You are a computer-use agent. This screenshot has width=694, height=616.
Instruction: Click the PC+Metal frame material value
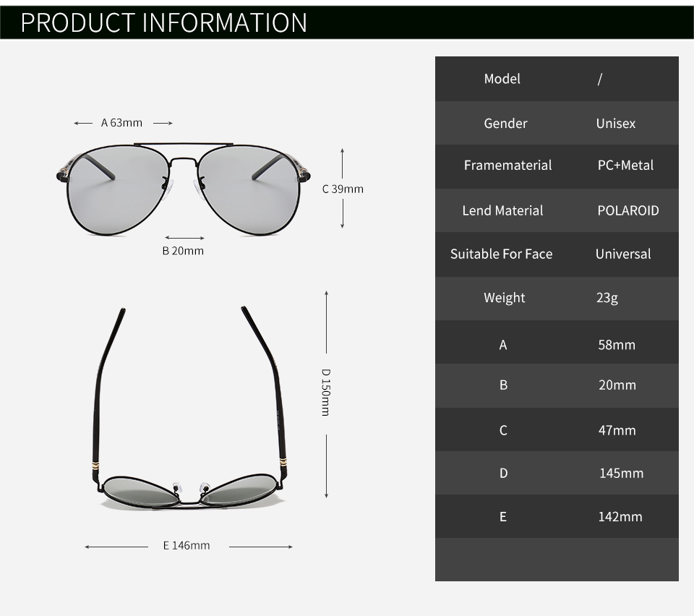pyautogui.click(x=626, y=166)
